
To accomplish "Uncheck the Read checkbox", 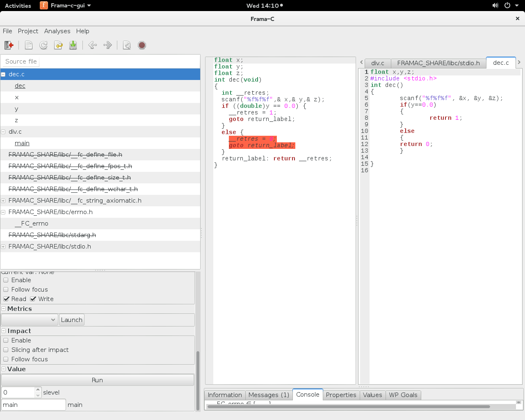I will [6, 299].
